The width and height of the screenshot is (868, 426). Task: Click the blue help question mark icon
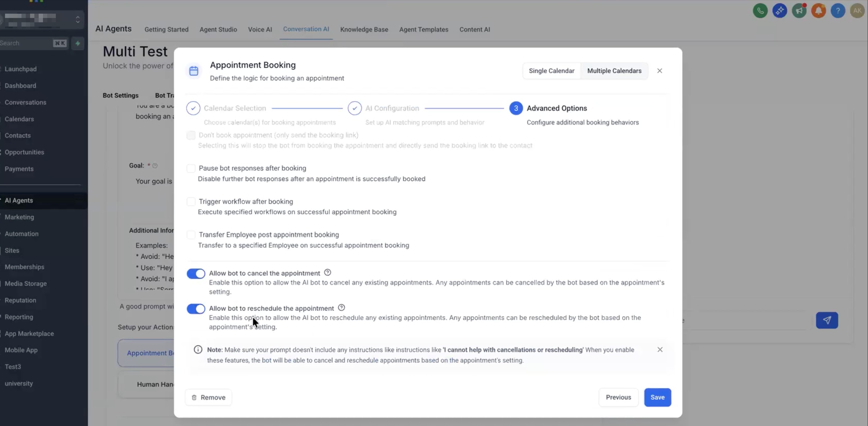838,11
